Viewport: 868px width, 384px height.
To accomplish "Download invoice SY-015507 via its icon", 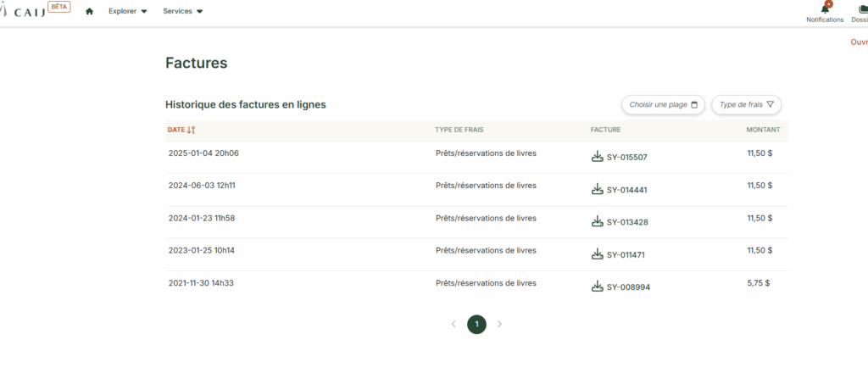I will pos(597,157).
